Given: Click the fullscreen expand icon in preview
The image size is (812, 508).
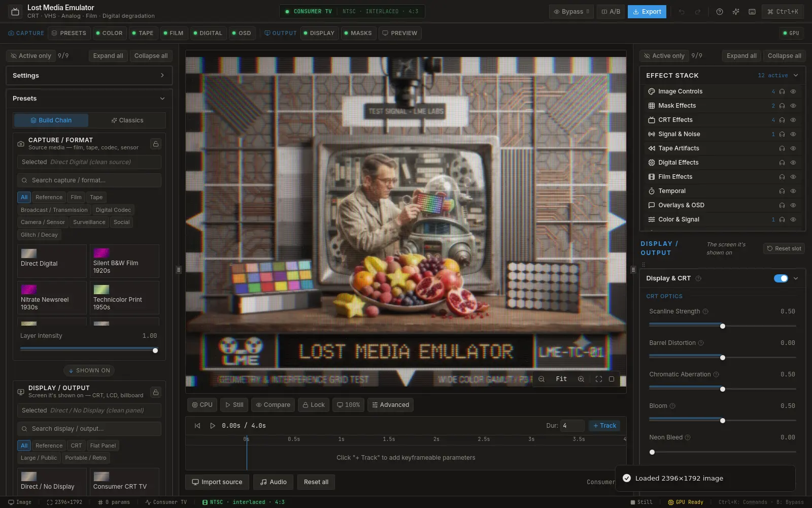Looking at the screenshot, I should coord(598,379).
